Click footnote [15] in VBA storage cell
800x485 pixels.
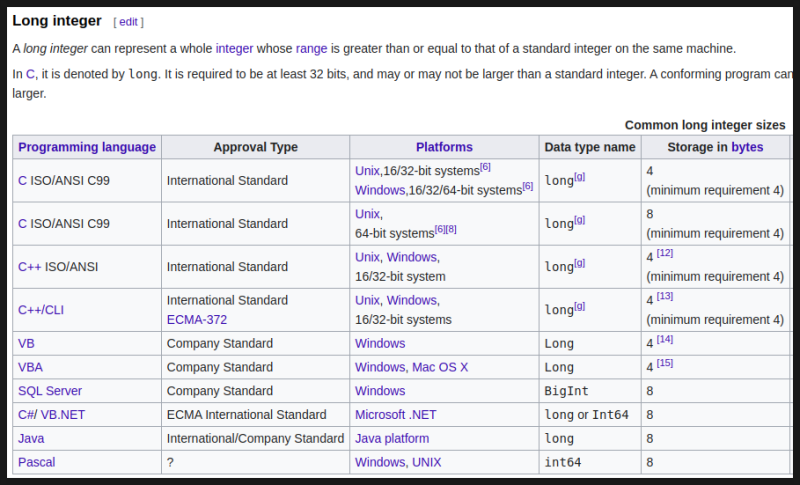665,363
